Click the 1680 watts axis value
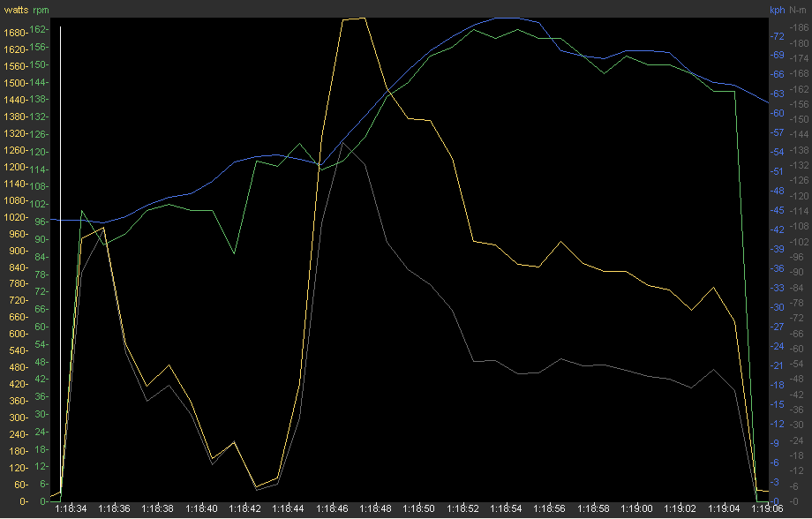Viewport: 812px width, 519px height. [x=15, y=34]
